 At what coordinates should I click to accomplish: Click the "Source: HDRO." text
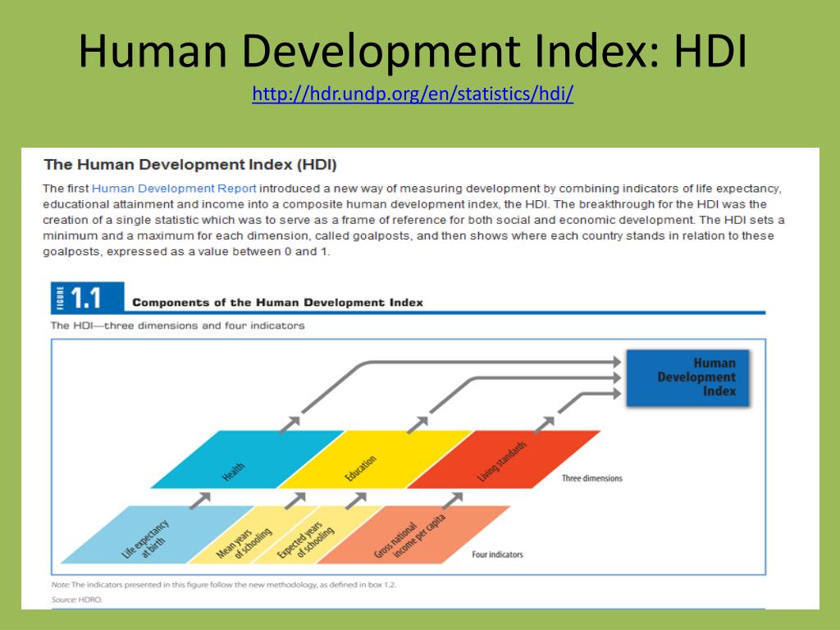(x=76, y=600)
